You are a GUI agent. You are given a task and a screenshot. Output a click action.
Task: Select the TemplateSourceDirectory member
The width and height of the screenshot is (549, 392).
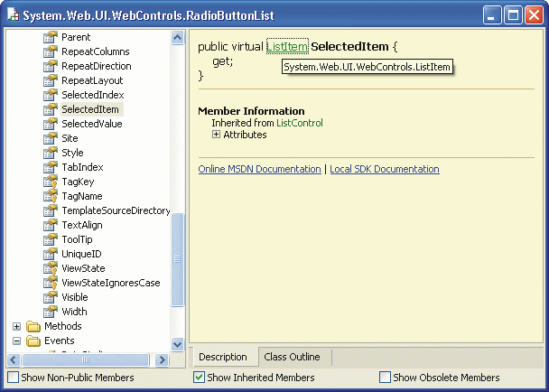116,210
